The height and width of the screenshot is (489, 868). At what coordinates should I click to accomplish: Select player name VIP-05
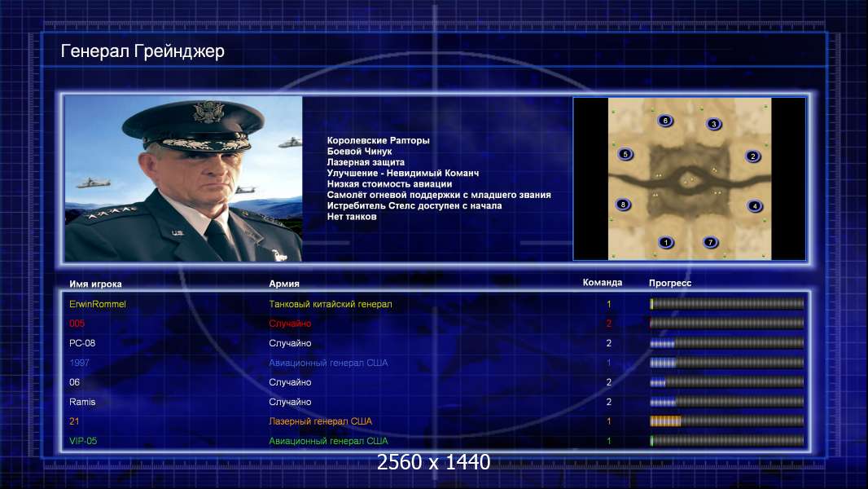pyautogui.click(x=83, y=441)
